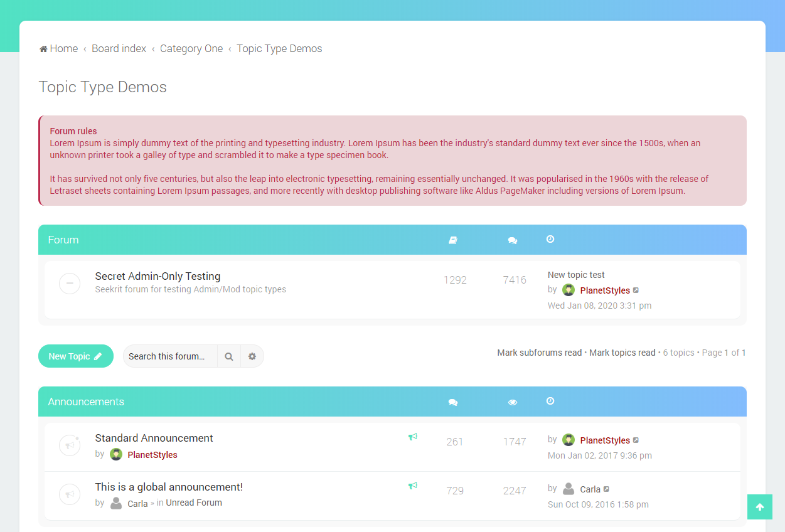Navigate to Category One breadcrumb
This screenshot has width=785, height=532.
[x=191, y=49]
